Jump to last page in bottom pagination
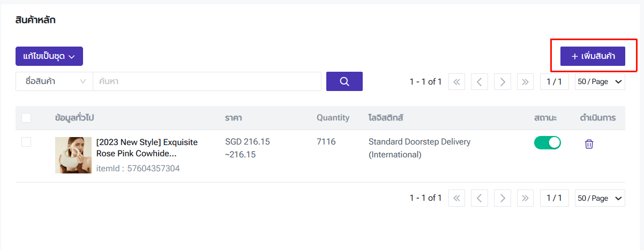This screenshot has width=644, height=250. (x=525, y=198)
